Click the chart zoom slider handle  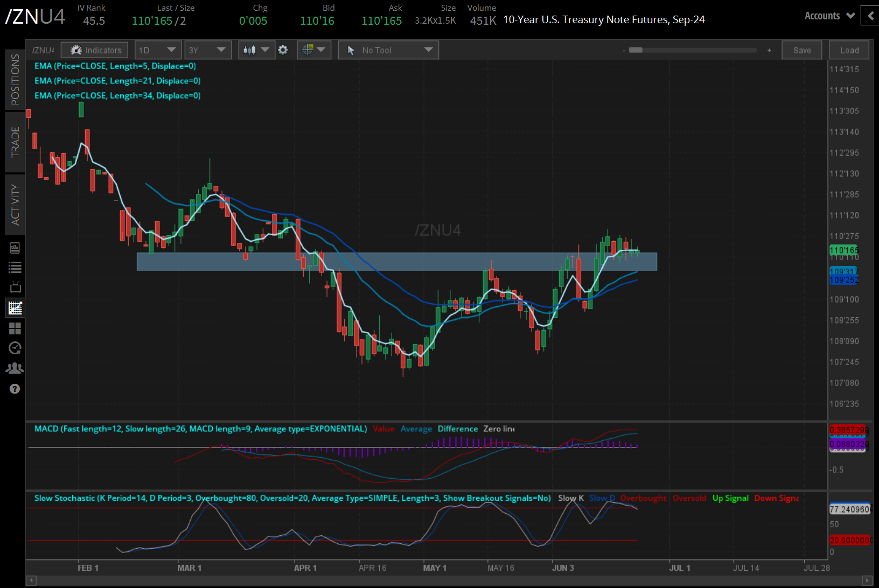636,50
